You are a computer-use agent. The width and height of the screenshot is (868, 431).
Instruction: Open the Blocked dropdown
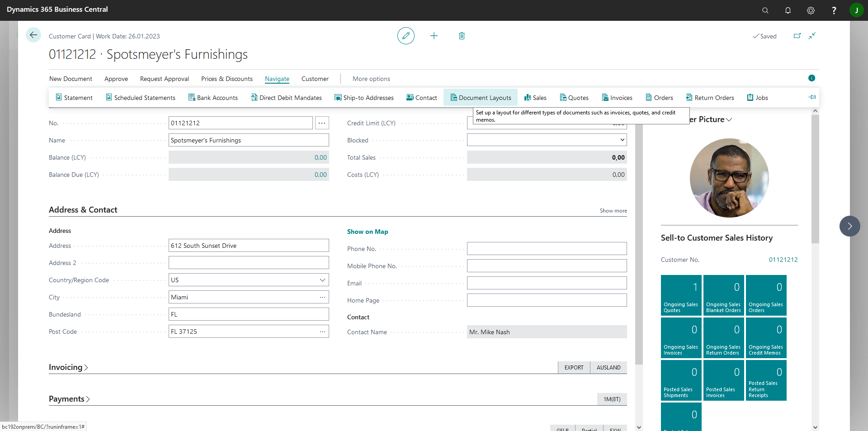pyautogui.click(x=547, y=140)
